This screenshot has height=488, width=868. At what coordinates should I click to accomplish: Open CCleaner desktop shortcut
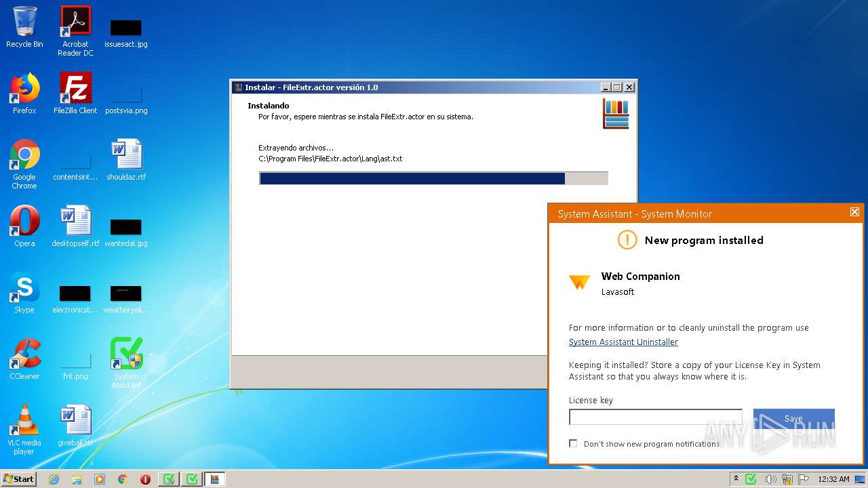point(24,359)
